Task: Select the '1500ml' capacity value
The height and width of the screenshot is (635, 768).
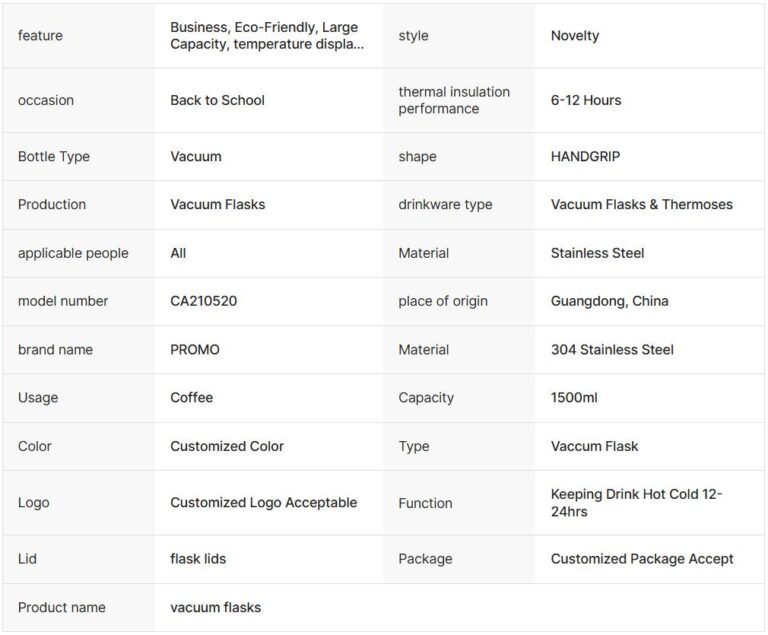Action: click(574, 398)
